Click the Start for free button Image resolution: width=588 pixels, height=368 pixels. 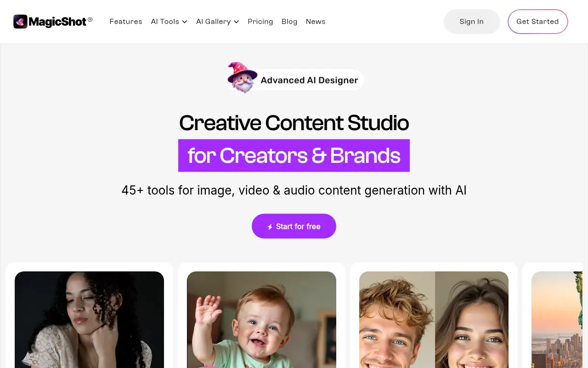(x=294, y=226)
